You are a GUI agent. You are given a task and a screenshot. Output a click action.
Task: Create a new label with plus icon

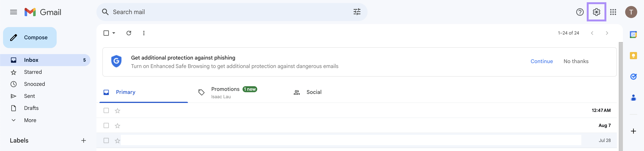point(83,140)
